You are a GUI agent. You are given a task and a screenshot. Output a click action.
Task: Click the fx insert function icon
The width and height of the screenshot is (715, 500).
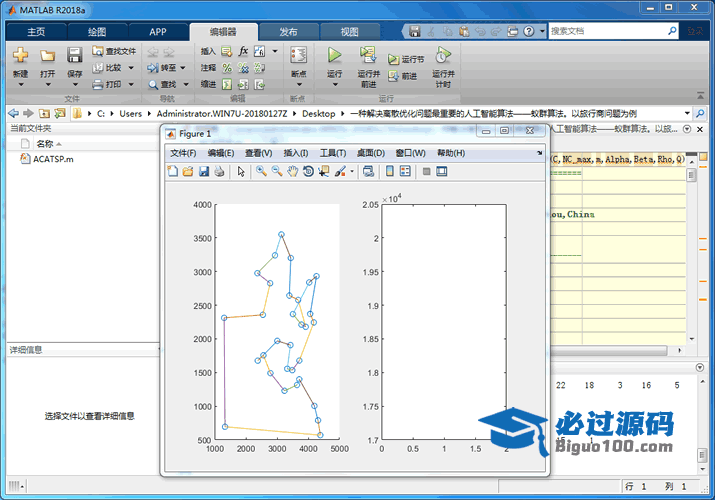coord(244,51)
